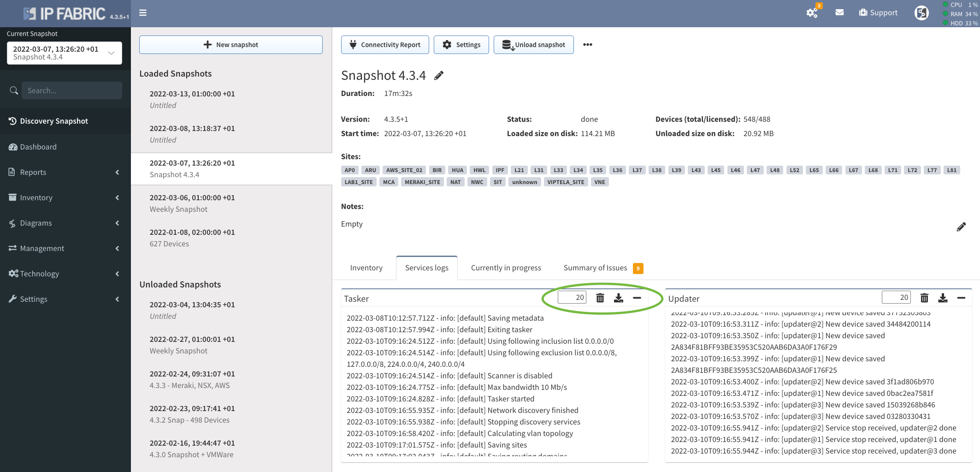Screen dimensions: 980x472
Task: Select Weekly Snapshot 2022-03-06
Action: [x=231, y=203]
